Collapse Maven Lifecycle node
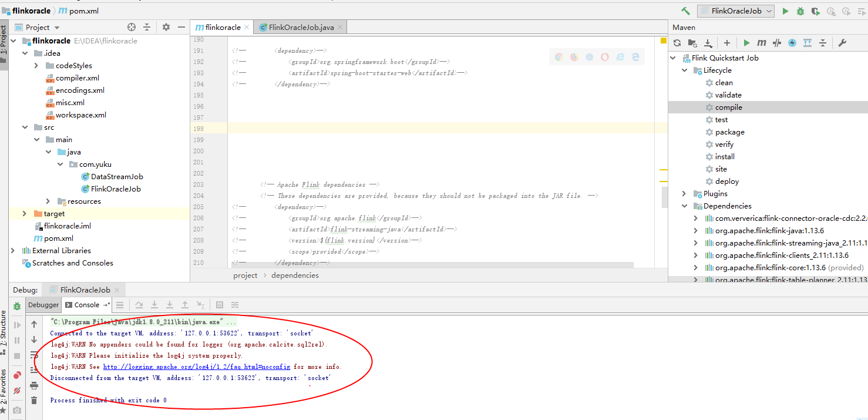 point(684,70)
